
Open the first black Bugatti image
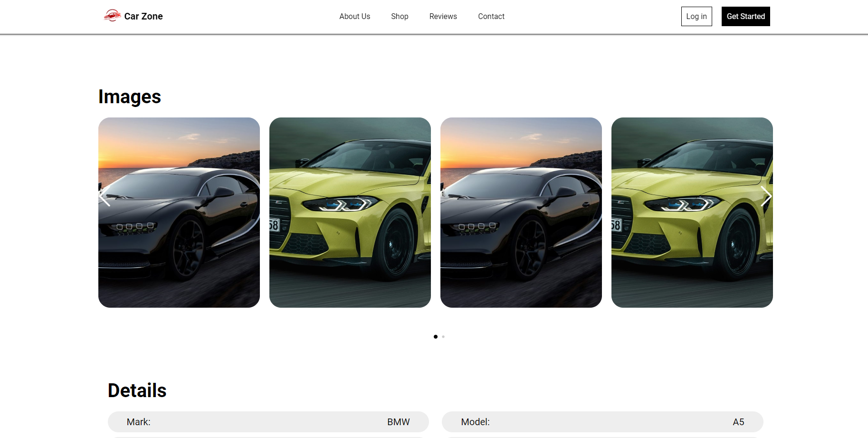click(179, 212)
